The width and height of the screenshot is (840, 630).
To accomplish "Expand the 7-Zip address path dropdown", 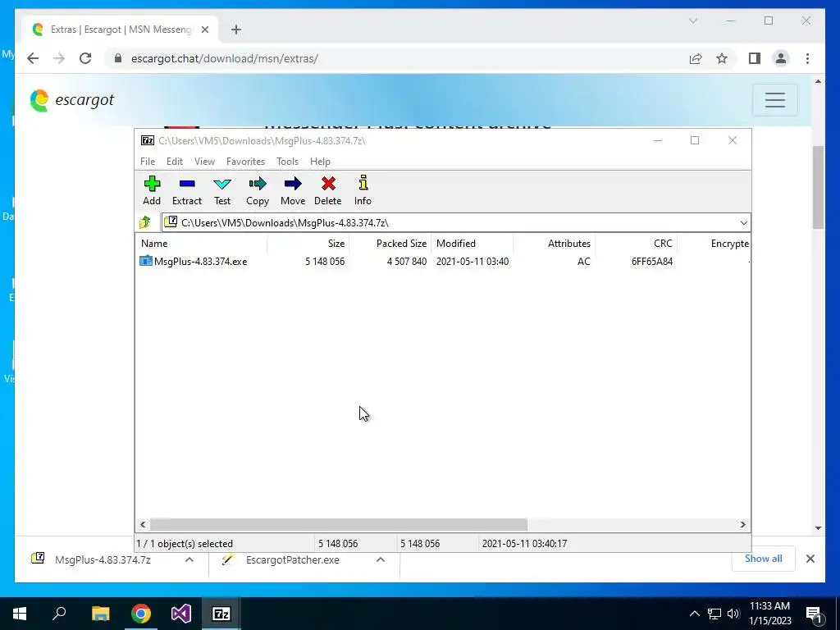I will click(x=743, y=223).
